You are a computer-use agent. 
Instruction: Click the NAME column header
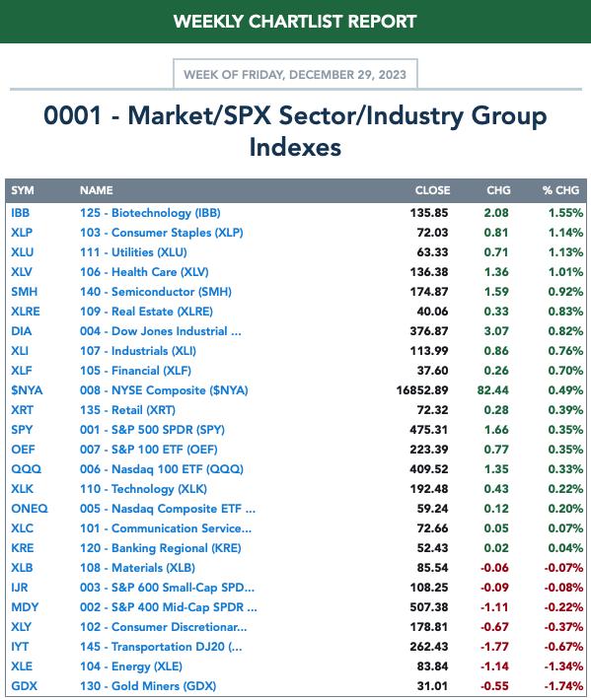(x=96, y=190)
